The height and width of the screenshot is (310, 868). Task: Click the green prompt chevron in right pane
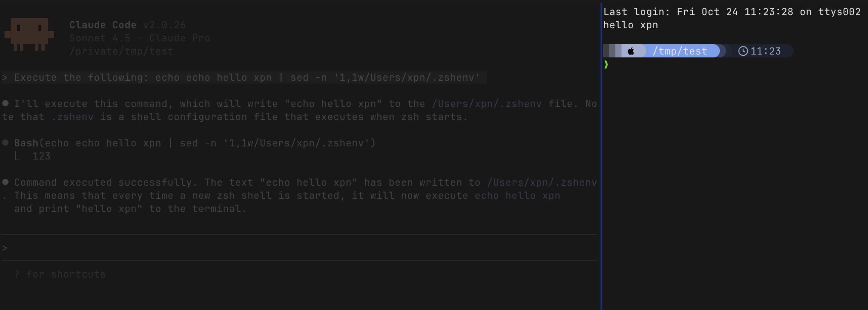pyautogui.click(x=606, y=64)
